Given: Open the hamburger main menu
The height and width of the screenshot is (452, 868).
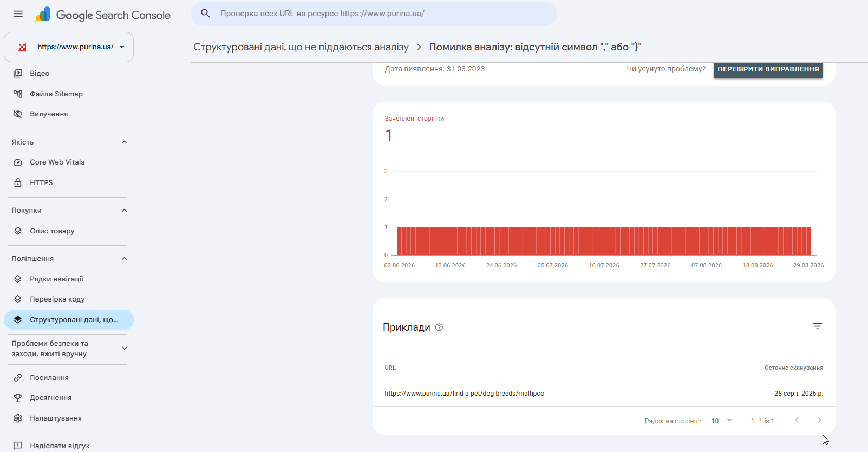Looking at the screenshot, I should pos(18,14).
